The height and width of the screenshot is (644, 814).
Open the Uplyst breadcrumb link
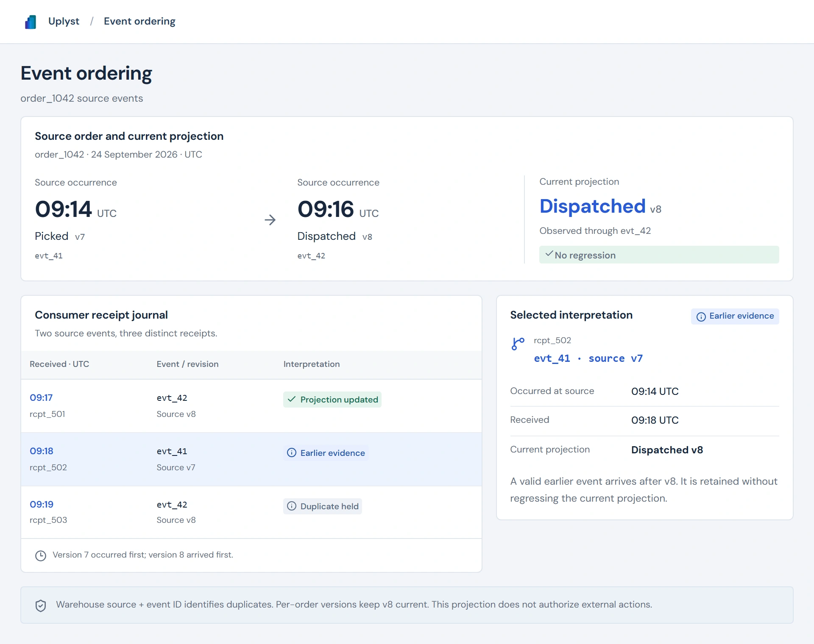coord(64,21)
